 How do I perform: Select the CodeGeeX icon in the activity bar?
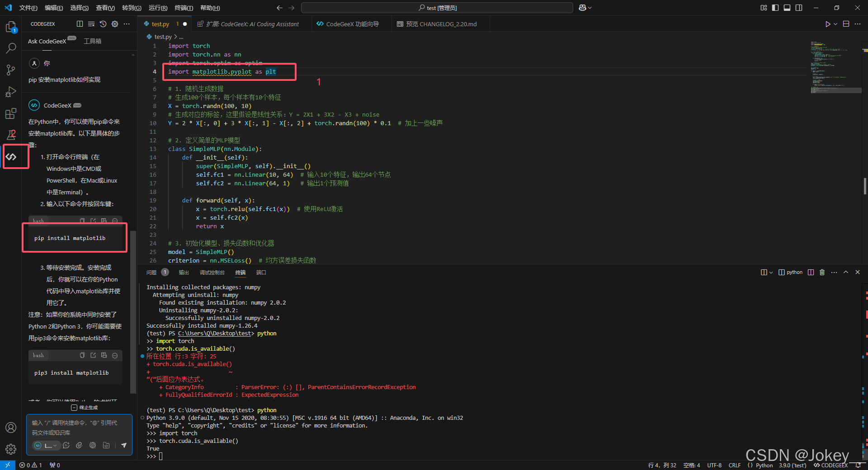pyautogui.click(x=11, y=157)
